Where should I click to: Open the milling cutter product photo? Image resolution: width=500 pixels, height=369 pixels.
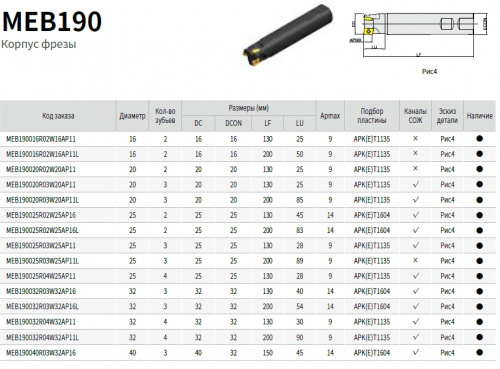288,35
